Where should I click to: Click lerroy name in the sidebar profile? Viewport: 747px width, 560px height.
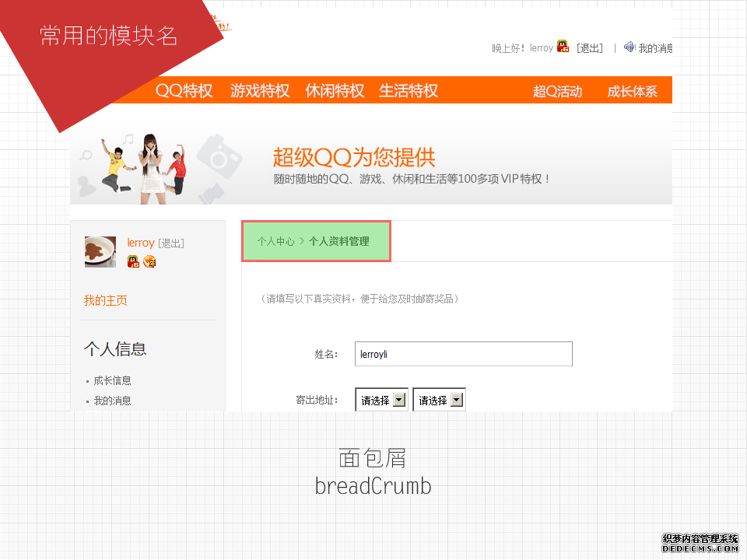pyautogui.click(x=141, y=243)
